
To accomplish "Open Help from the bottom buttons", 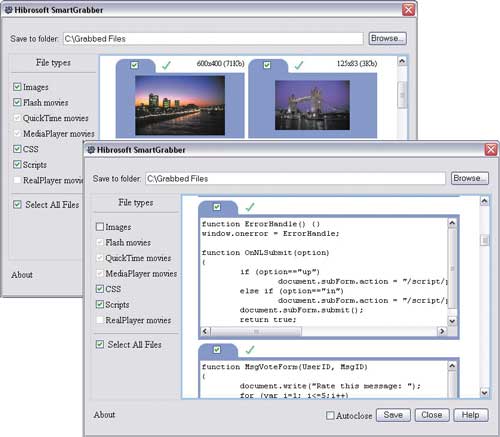I will tap(471, 415).
